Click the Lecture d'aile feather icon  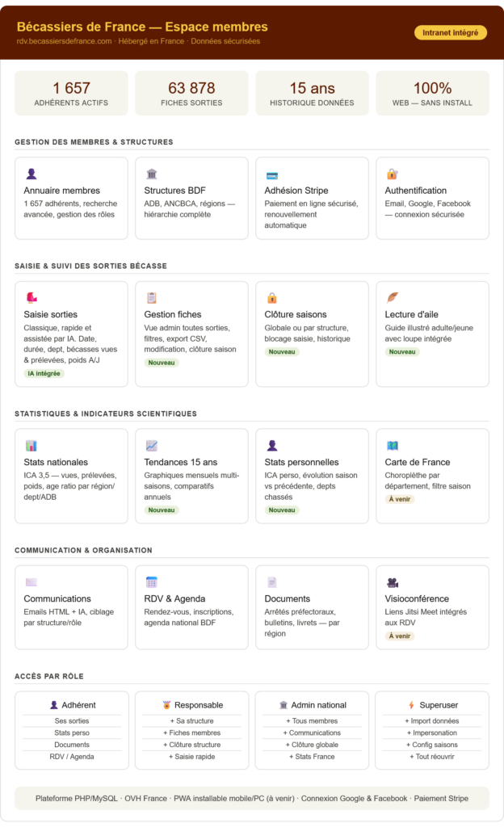click(x=393, y=297)
